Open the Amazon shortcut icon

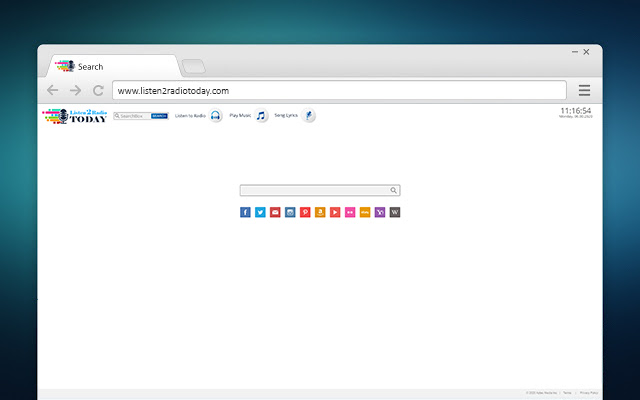(320, 212)
